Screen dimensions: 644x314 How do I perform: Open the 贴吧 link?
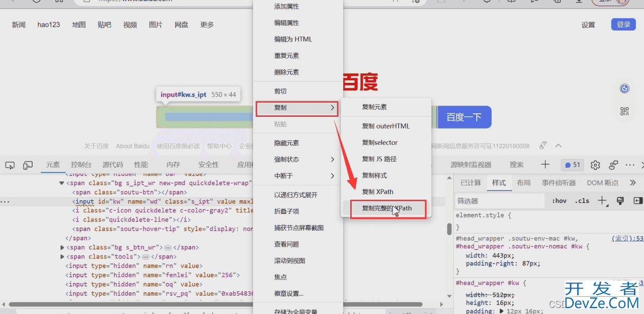coord(104,25)
